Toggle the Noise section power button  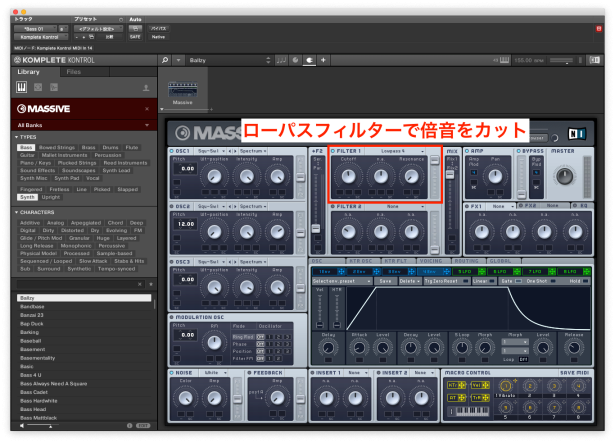click(171, 371)
